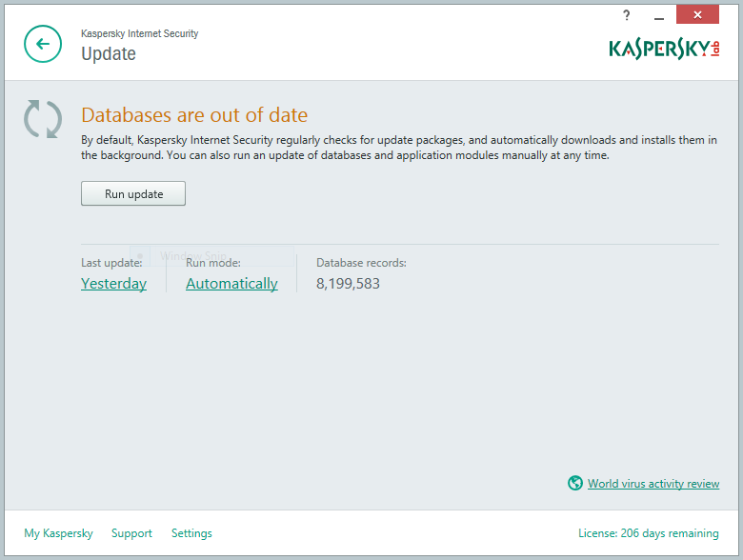Viewport: 743px width, 560px height.
Task: Open World virus activity review
Action: (653, 484)
